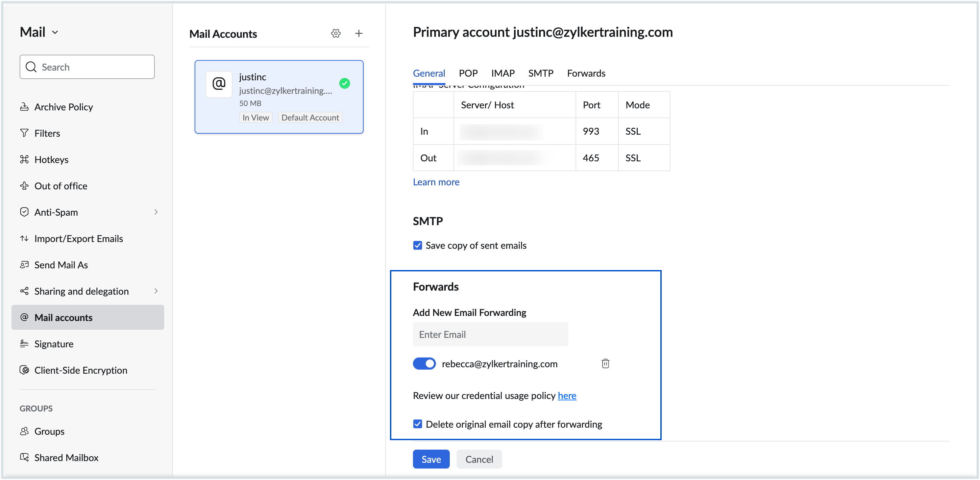This screenshot has height=480, width=980.
Task: Open the Archive Policy settings
Action: 63,107
